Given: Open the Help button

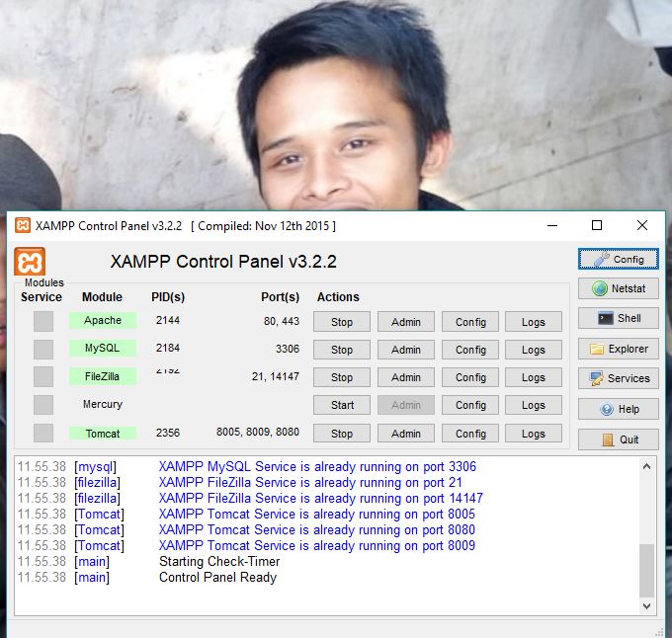Looking at the screenshot, I should pyautogui.click(x=618, y=409).
